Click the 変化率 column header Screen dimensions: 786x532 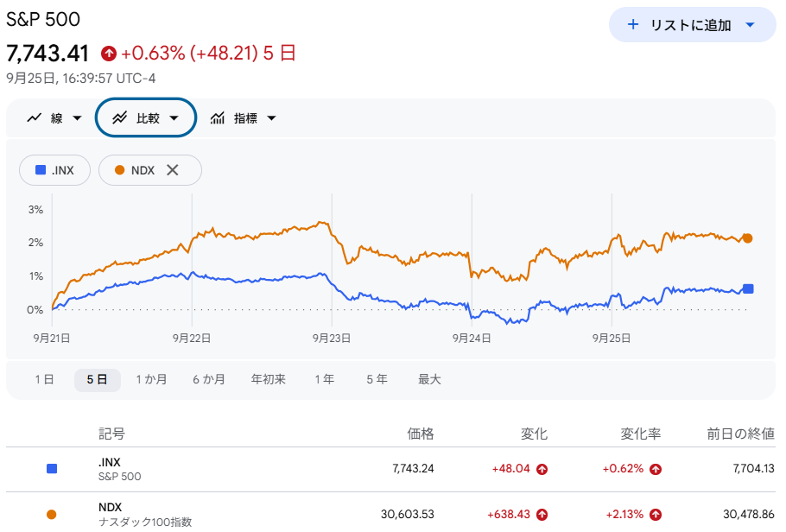click(x=641, y=434)
